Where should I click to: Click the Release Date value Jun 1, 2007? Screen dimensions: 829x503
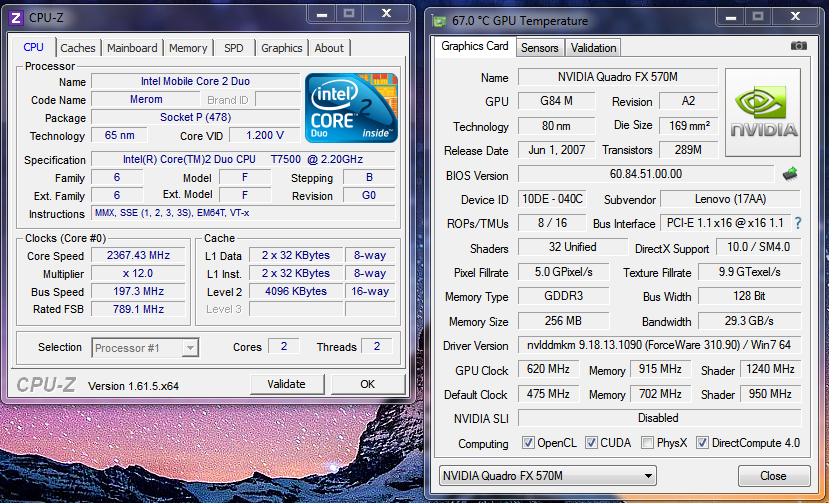tap(557, 150)
